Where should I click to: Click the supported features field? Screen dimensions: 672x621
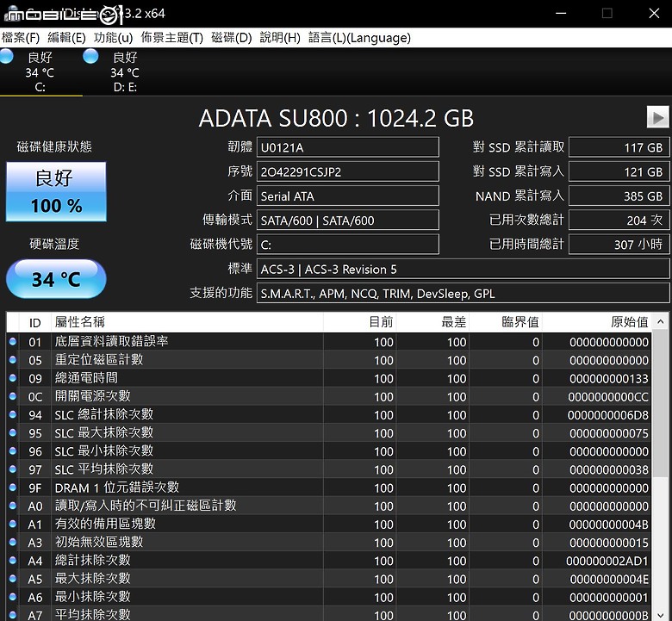click(463, 294)
